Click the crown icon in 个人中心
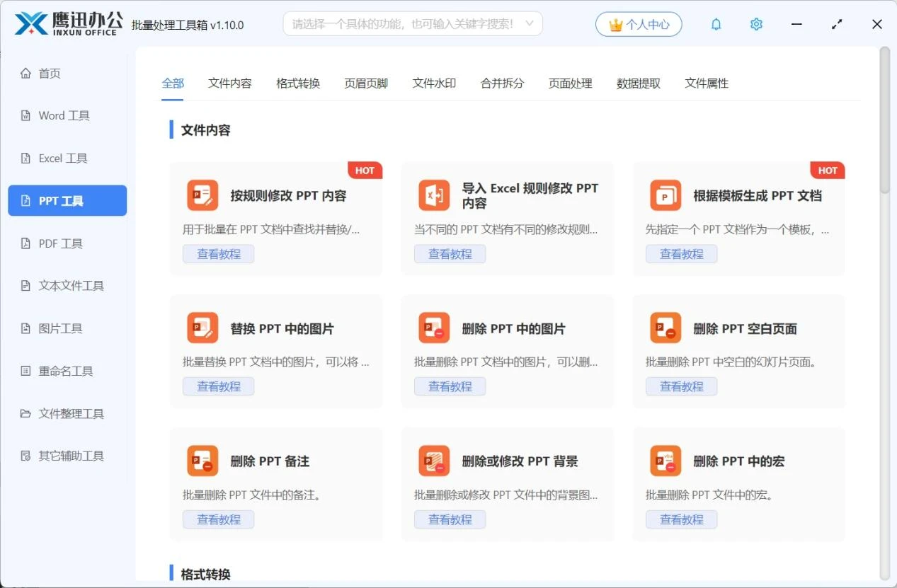 click(x=616, y=25)
